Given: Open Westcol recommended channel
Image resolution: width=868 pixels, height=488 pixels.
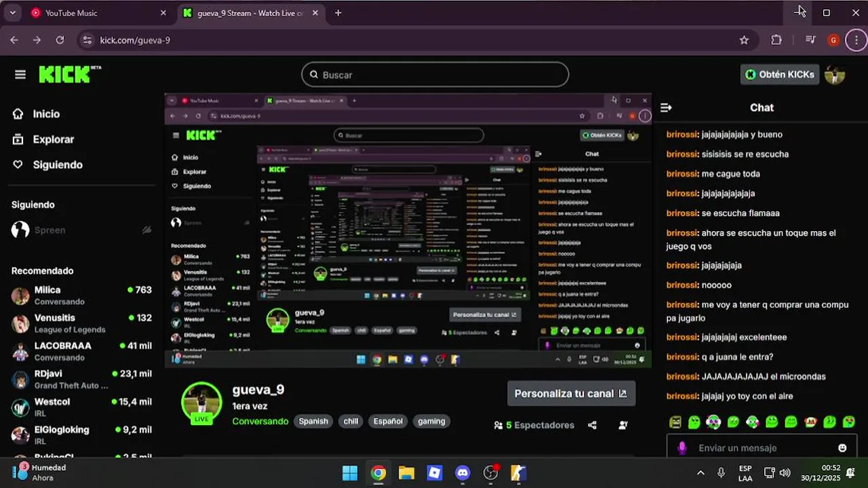Looking at the screenshot, I should [x=81, y=407].
